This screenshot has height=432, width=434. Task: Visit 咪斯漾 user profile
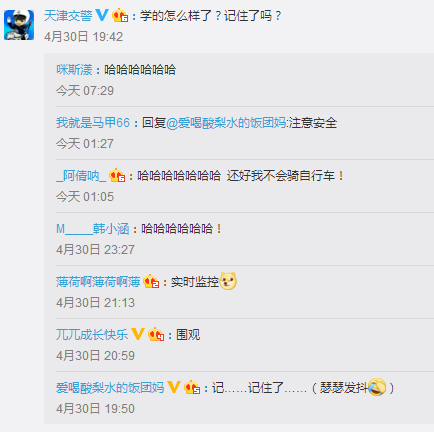(x=74, y=70)
